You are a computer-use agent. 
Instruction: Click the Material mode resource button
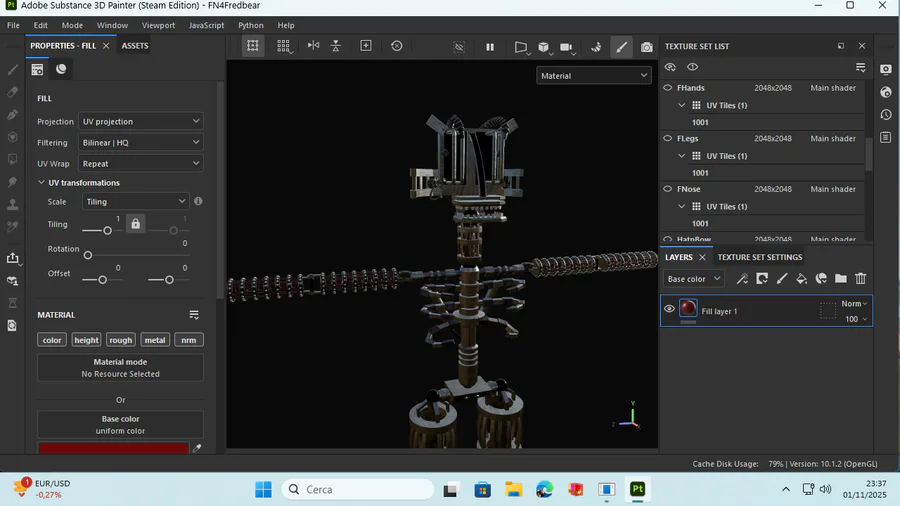(x=120, y=367)
